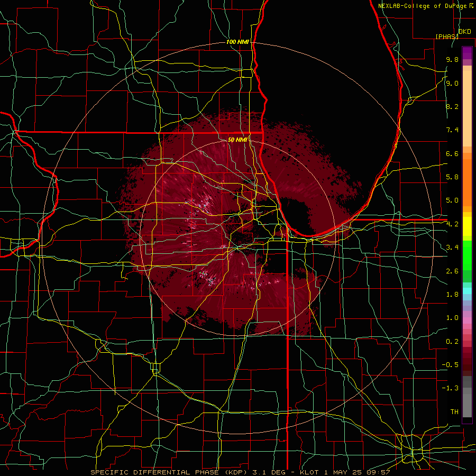Click the 9.8 value on the color scale
Screen dimensions: 476x476
click(452, 60)
